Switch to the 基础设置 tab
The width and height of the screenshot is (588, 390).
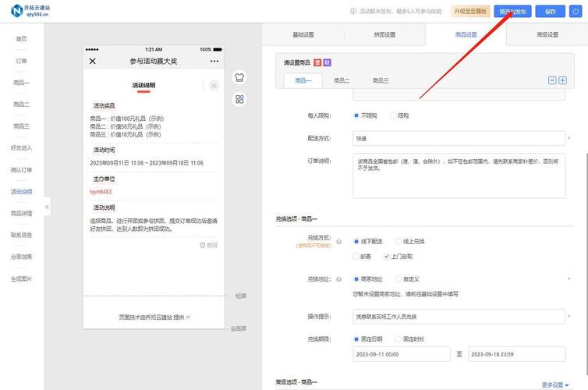click(x=303, y=35)
